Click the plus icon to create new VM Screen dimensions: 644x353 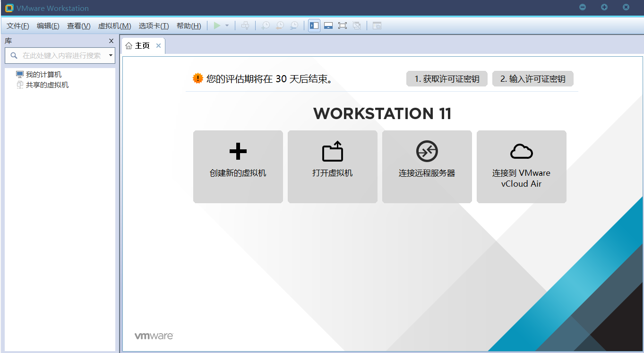(x=238, y=152)
